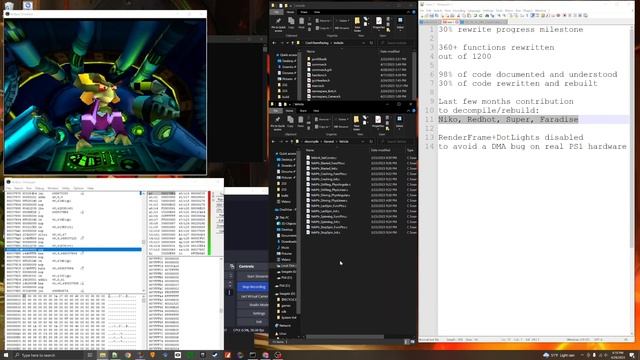Click the Paste icon in Vehicle Explorer ribbon
Image resolution: width=640 pixels, height=360 pixels.
300,121
